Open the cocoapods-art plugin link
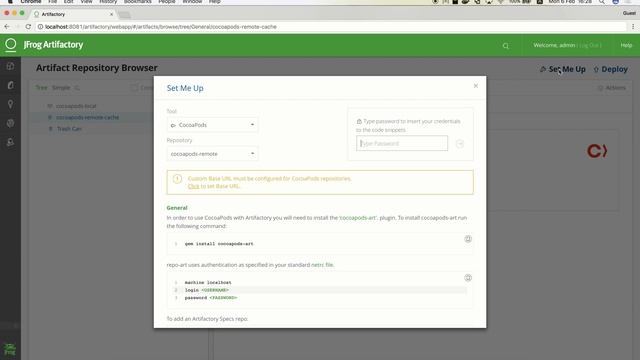This screenshot has height=360, width=640. pos(358,218)
